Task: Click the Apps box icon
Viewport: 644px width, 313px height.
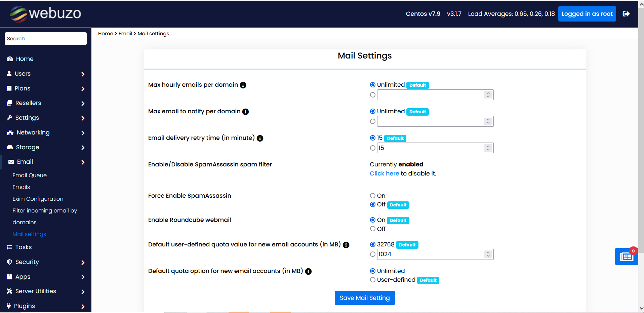Action: (x=9, y=277)
